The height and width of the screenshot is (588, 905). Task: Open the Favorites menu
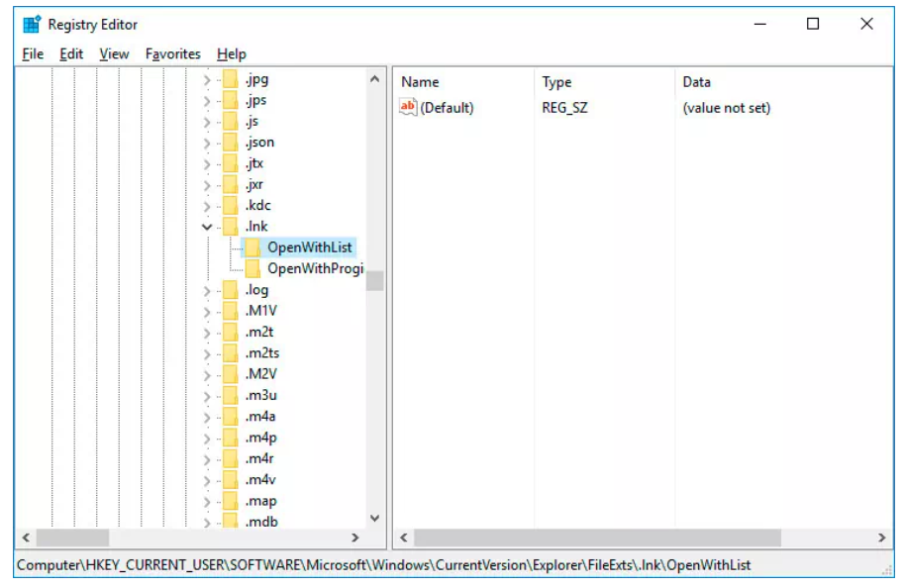(x=172, y=54)
